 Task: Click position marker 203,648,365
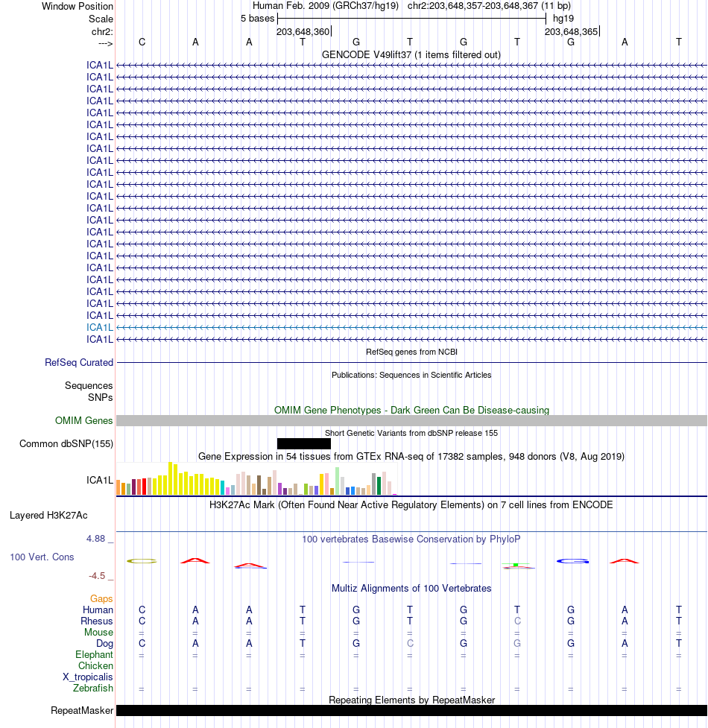click(x=572, y=31)
